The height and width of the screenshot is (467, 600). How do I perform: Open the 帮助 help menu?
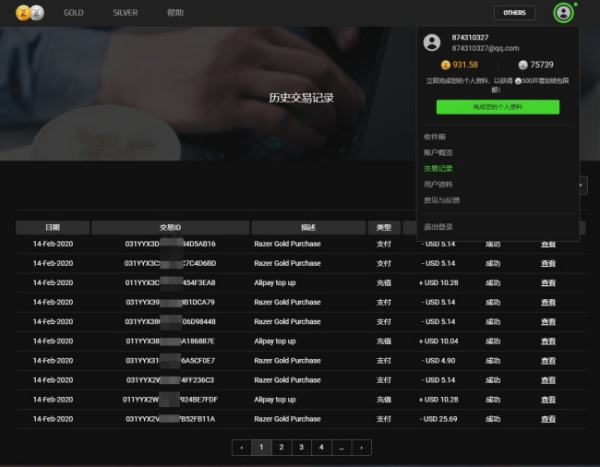click(x=175, y=13)
